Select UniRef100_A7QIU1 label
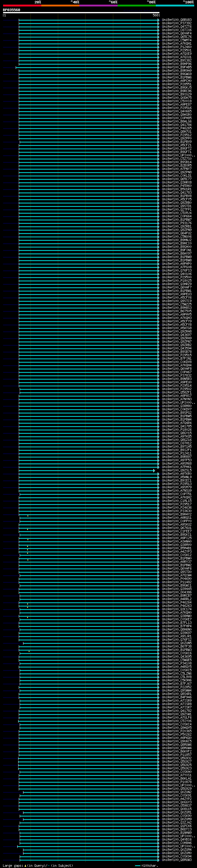Viewport: 197px width, 868px height. [176, 57]
